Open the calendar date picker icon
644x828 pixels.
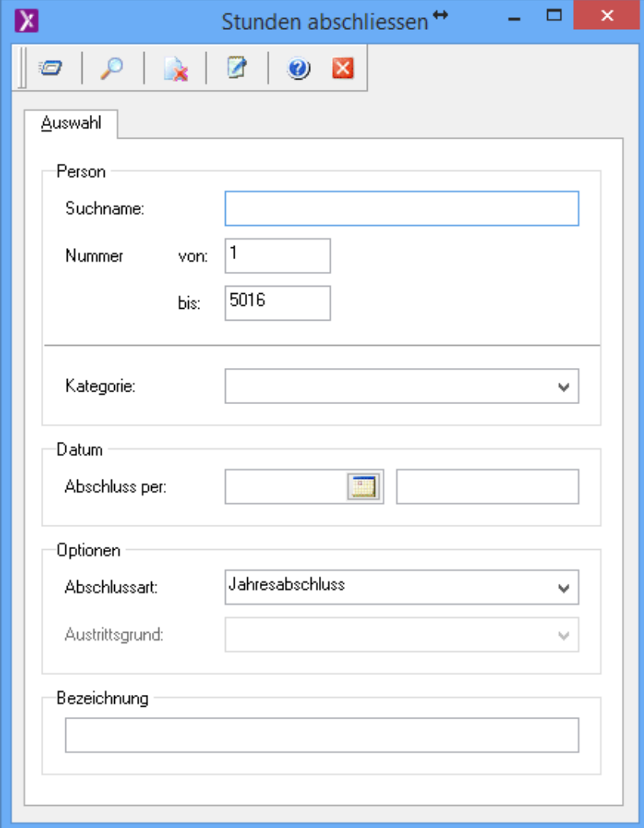(364, 487)
